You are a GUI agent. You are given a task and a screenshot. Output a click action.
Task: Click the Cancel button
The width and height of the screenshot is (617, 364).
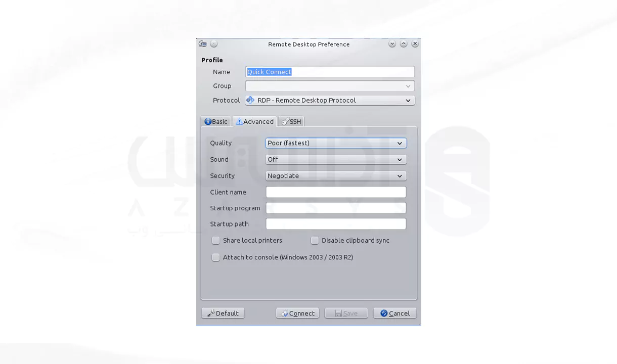395,313
